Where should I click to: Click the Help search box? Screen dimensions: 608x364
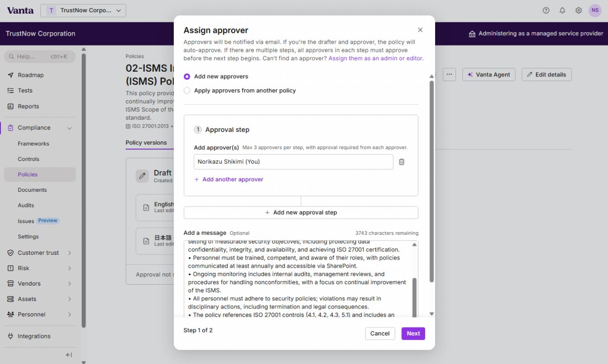tap(40, 57)
